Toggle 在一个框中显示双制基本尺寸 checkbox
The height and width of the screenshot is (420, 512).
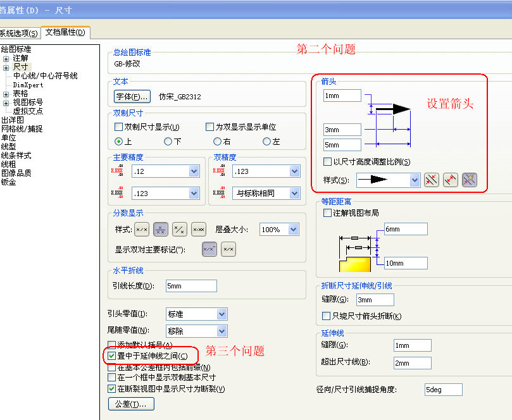[111, 377]
